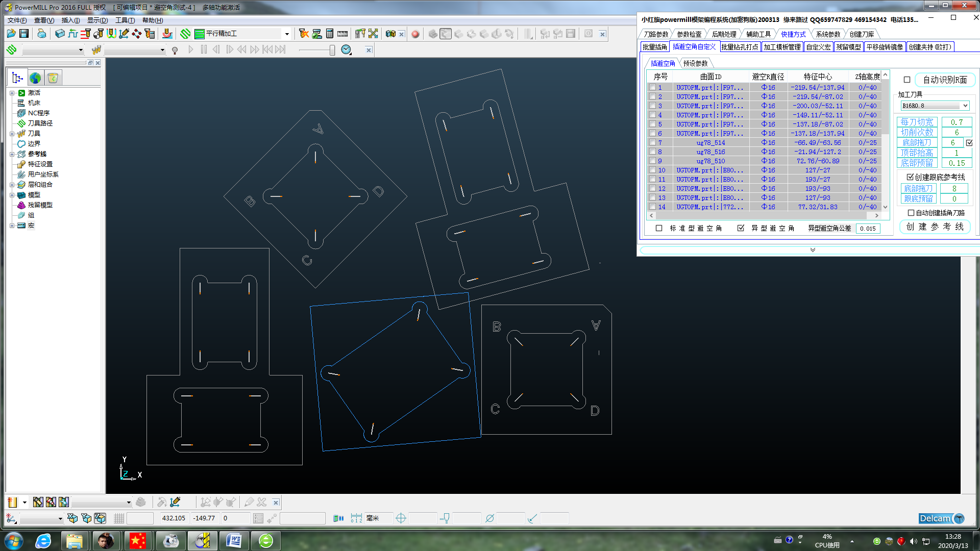Uncheck 创建跟底参考线 checkbox
The height and width of the screenshot is (551, 980).
coord(910,177)
